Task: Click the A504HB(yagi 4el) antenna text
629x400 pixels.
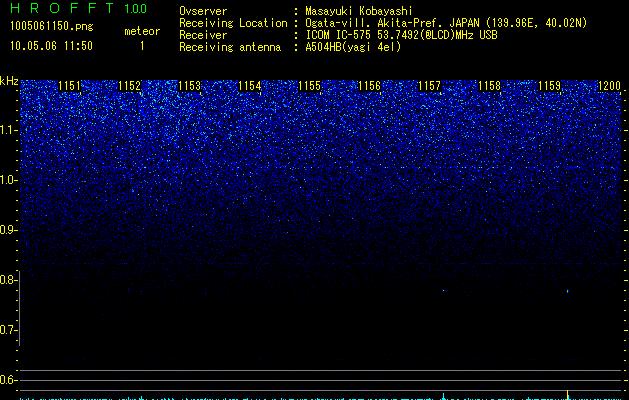Action: pos(353,47)
